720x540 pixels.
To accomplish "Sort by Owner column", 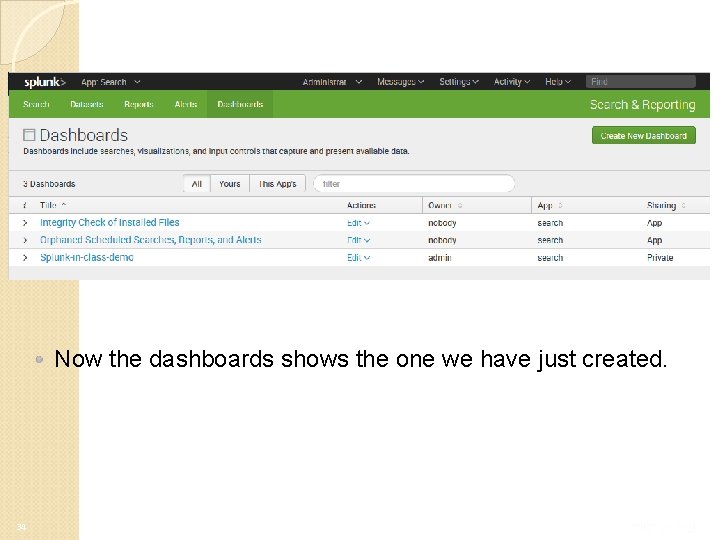I will click(444, 205).
